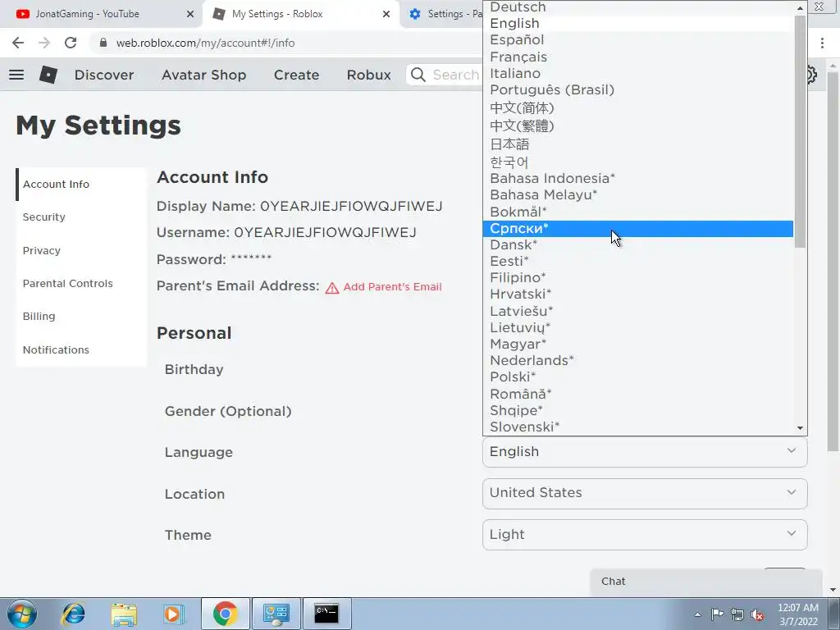Click the search magnifier icon
This screenshot has width=840, height=630.
pos(418,75)
